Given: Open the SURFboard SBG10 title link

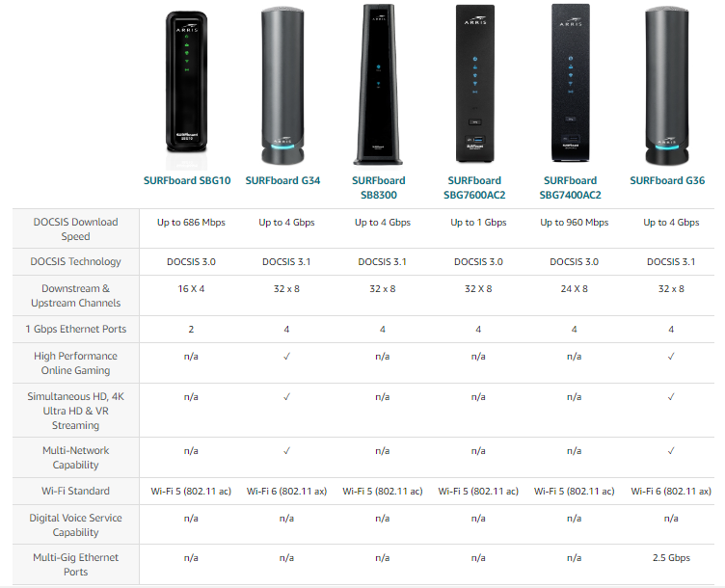Looking at the screenshot, I should (191, 180).
